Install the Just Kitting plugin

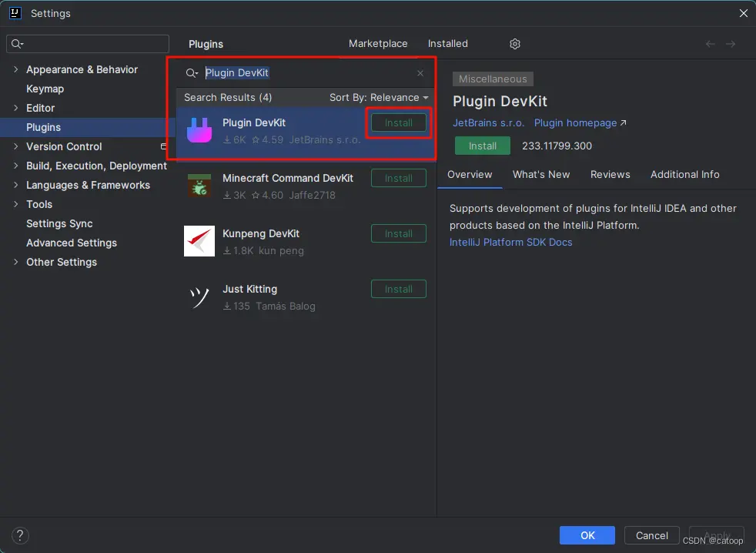tap(399, 289)
